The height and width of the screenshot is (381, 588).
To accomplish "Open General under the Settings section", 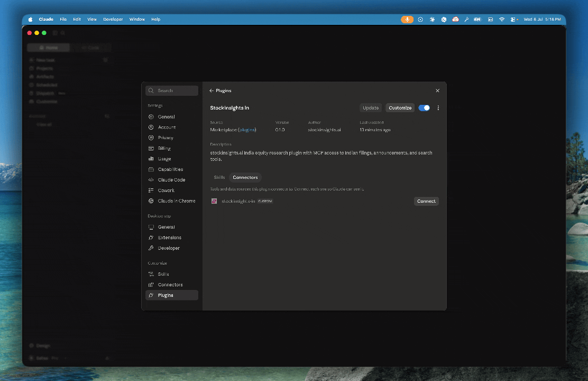I will click(x=171, y=117).
